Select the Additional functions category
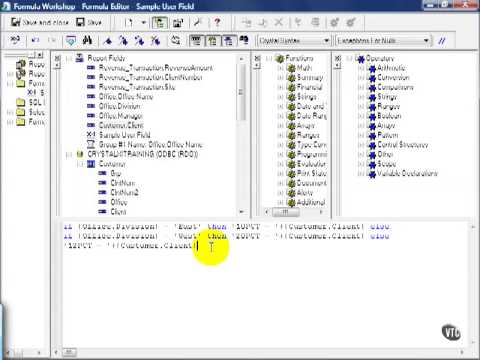Image resolution: width=480 pixels, height=360 pixels. (311, 202)
